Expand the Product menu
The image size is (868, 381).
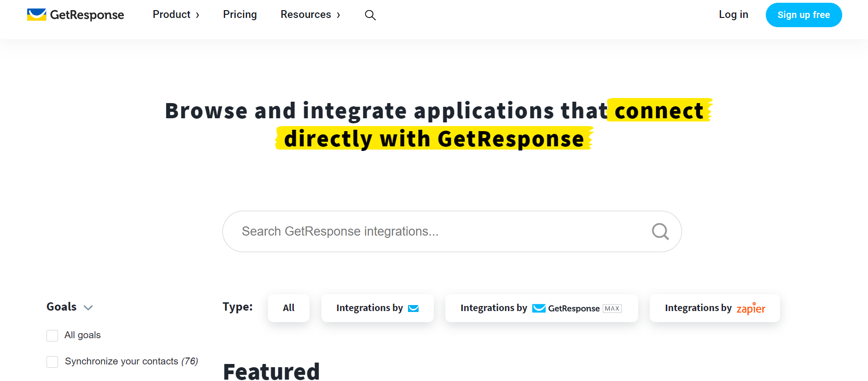(176, 15)
